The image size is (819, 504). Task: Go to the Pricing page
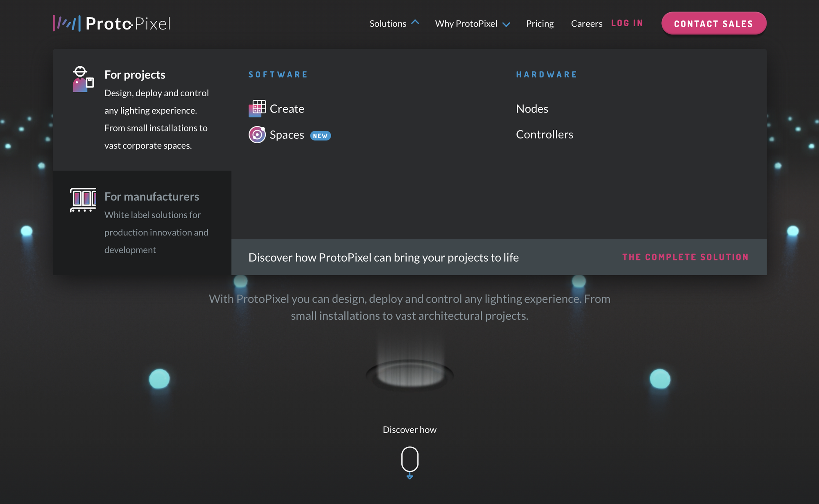540,23
